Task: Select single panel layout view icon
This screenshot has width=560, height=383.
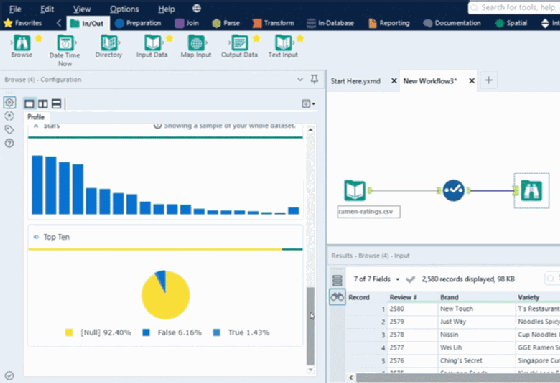Action: (x=29, y=104)
